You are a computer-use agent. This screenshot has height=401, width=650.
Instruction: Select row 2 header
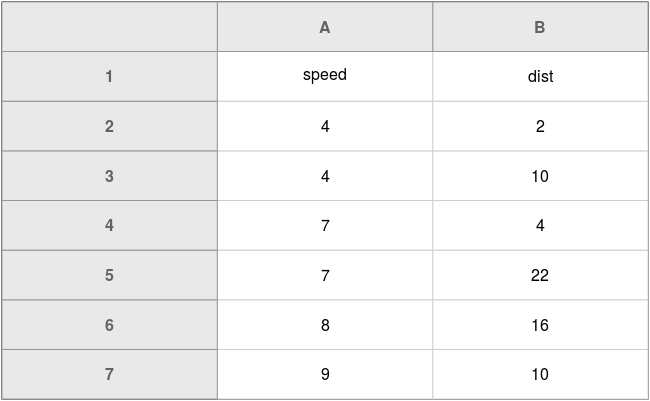(x=109, y=126)
